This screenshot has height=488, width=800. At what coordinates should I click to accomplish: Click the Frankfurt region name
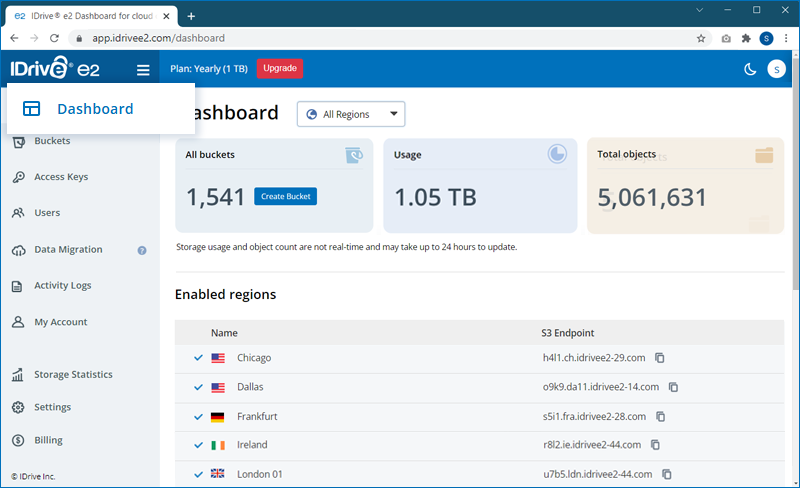(x=257, y=417)
